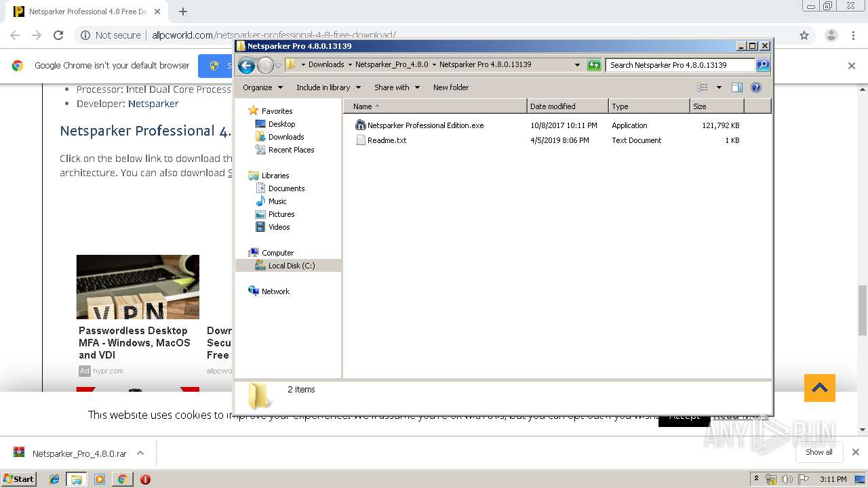Image resolution: width=868 pixels, height=488 pixels.
Task: Sort by the Name column header
Action: click(435, 106)
